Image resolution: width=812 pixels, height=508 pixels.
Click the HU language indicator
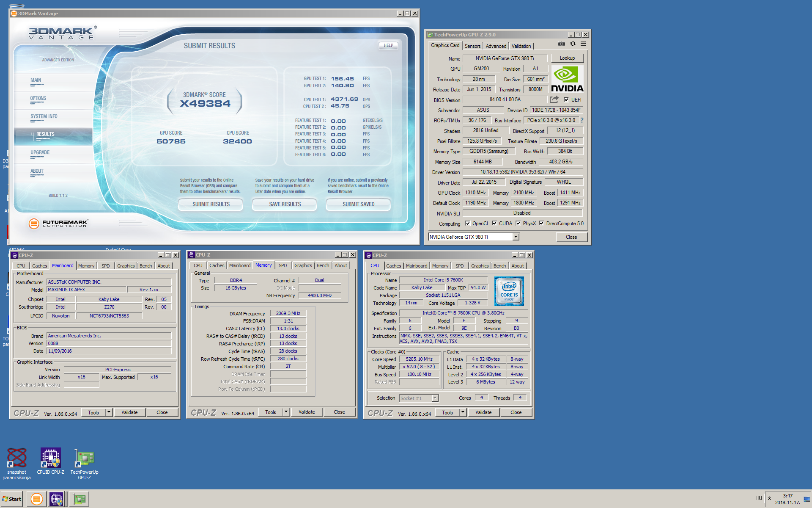pyautogui.click(x=759, y=498)
